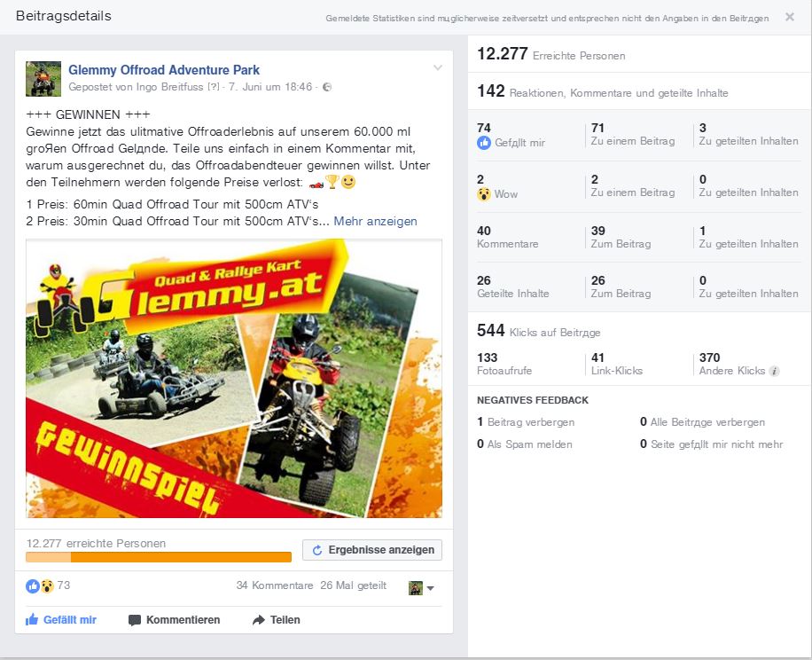812x660 pixels.
Task: Click the like reaction icon beside 73
Action: pos(33,585)
